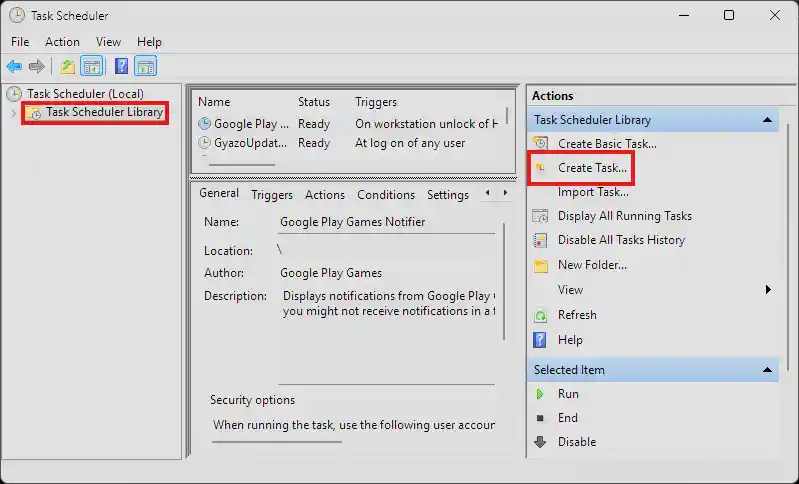Click Create Task... action

click(592, 168)
